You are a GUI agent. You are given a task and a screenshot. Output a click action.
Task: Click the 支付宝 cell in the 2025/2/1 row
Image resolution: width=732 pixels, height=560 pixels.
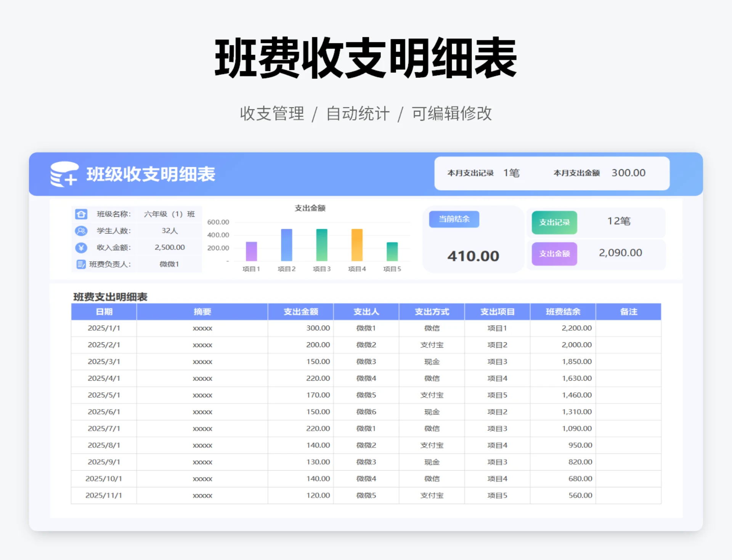coord(431,345)
